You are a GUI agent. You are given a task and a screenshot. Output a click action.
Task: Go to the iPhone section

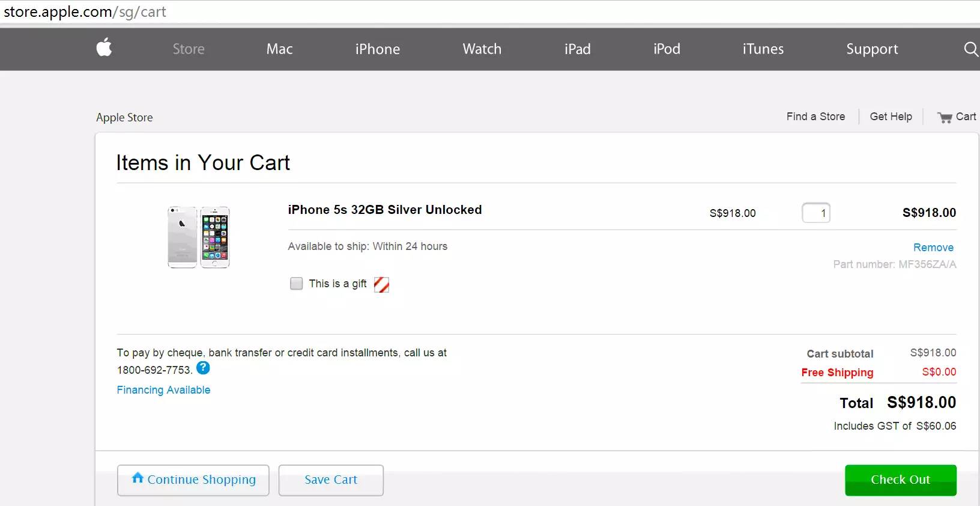pyautogui.click(x=377, y=49)
